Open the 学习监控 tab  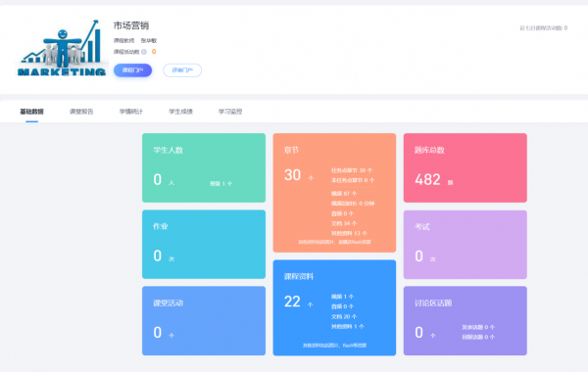click(230, 112)
